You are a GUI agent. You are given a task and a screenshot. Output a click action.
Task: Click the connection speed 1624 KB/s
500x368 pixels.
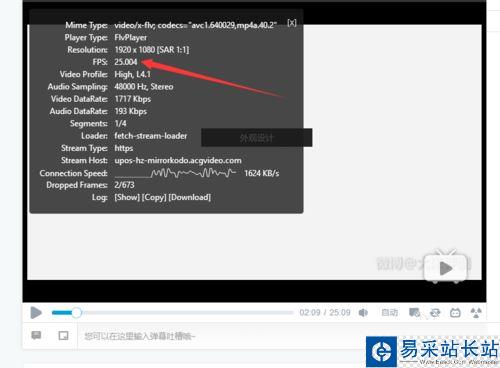tap(262, 173)
